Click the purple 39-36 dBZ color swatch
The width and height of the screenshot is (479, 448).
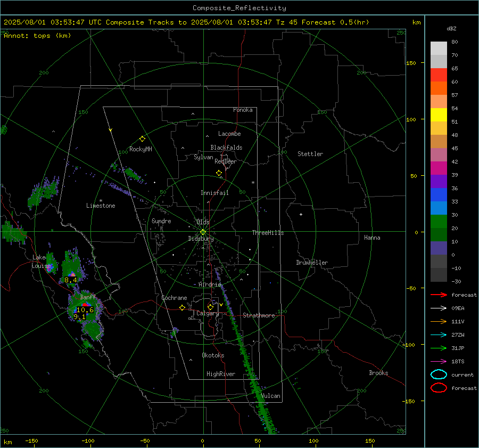[439, 181]
